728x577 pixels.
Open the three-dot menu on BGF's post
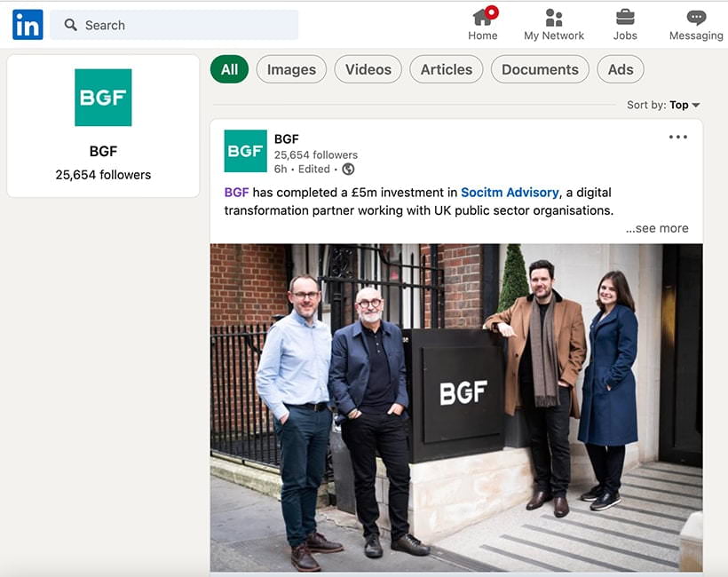tap(677, 135)
